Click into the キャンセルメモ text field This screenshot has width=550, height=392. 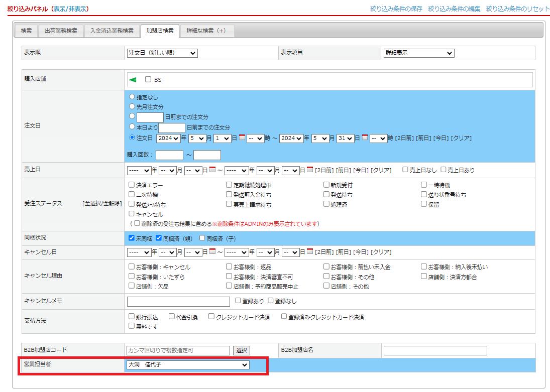point(178,302)
